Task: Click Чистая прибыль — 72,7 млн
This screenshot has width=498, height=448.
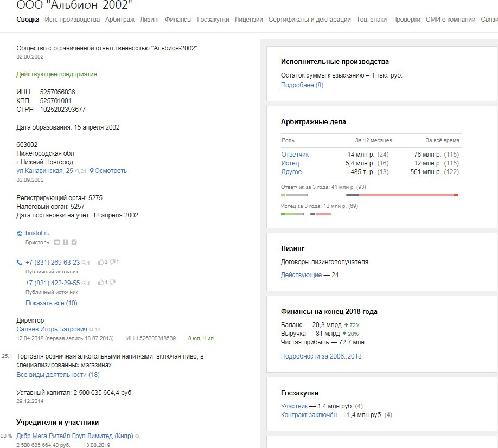Action: click(x=323, y=342)
